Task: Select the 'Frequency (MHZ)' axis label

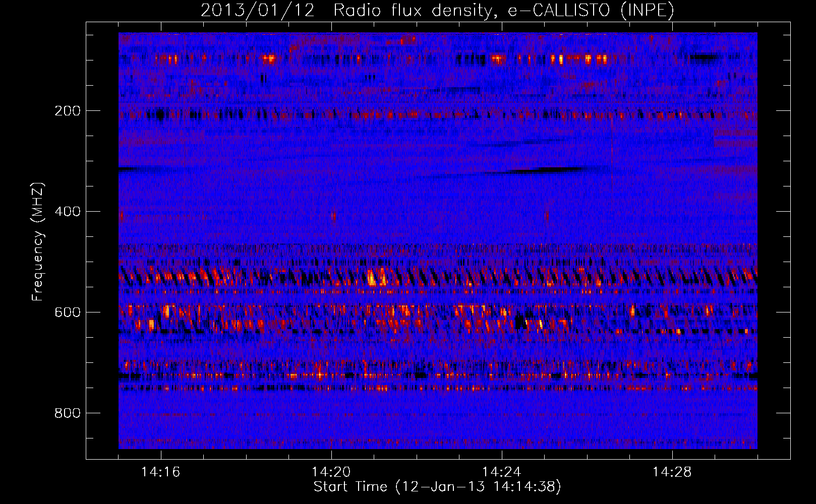Action: pyautogui.click(x=37, y=242)
